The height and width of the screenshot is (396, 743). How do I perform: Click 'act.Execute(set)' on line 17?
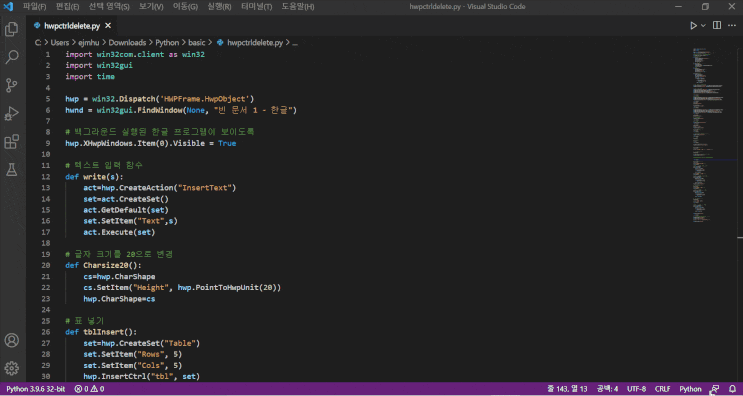pyautogui.click(x=119, y=232)
